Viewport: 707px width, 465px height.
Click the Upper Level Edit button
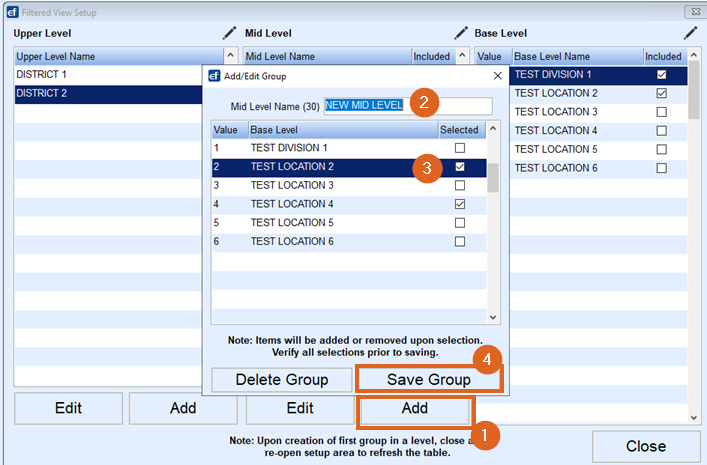(x=68, y=408)
